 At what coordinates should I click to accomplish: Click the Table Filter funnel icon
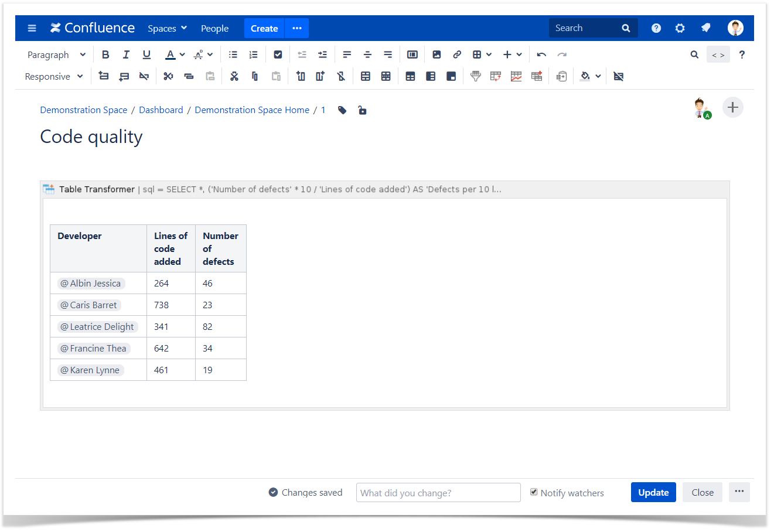point(476,76)
